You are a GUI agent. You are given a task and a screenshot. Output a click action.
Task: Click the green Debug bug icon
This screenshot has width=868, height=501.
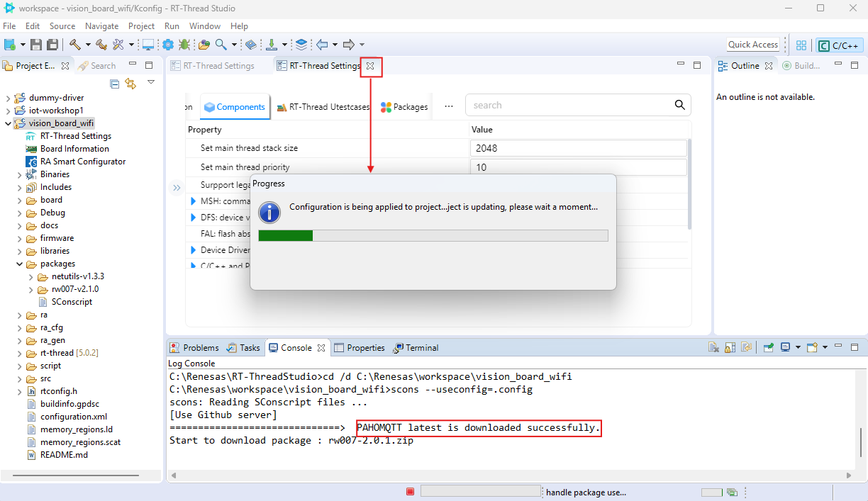(184, 45)
